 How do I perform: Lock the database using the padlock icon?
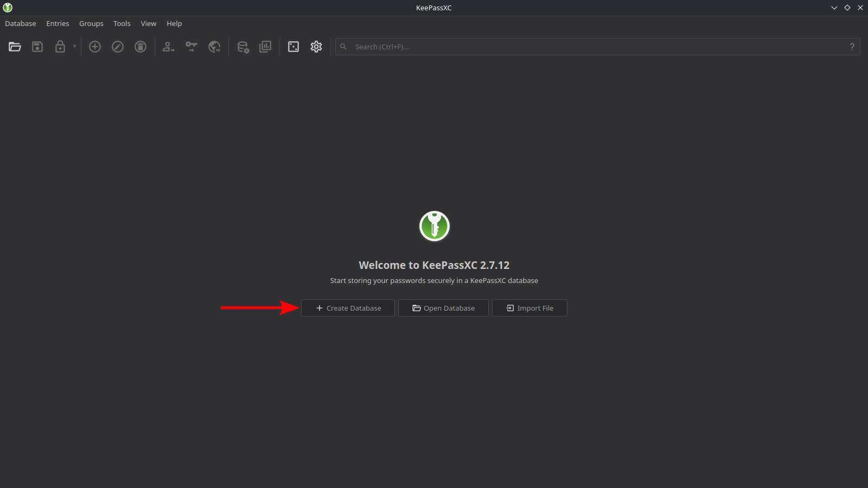(60, 47)
